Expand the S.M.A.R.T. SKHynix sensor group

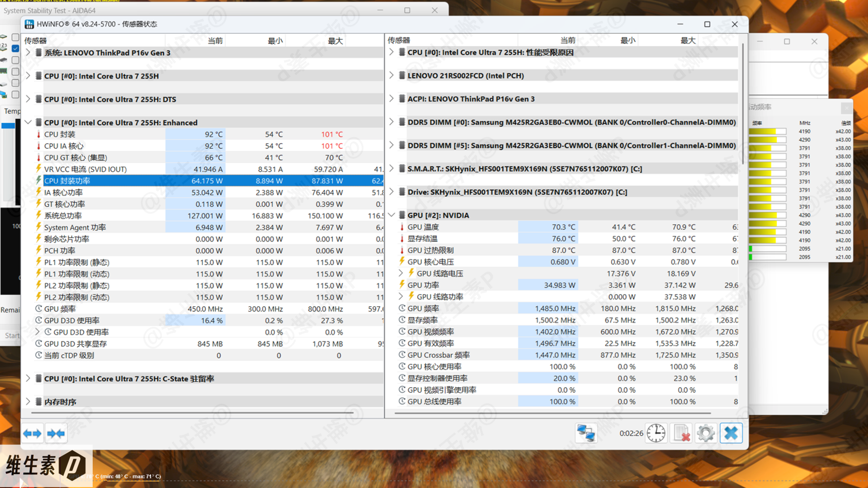tap(392, 169)
